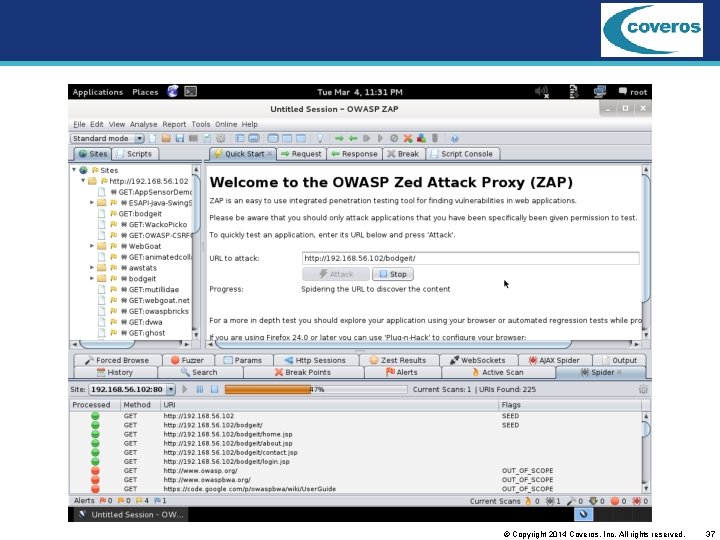Screen dimensions: 720x540
Task: Click the Flags column header
Action: pyautogui.click(x=569, y=405)
